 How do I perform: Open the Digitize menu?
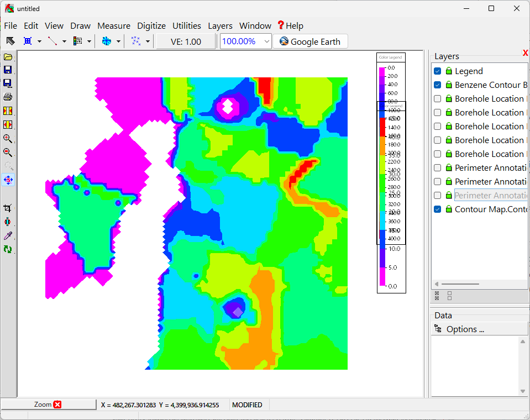pyautogui.click(x=151, y=26)
